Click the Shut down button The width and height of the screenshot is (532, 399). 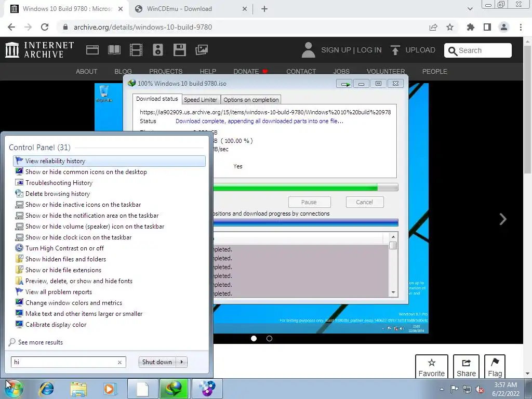pyautogui.click(x=157, y=362)
